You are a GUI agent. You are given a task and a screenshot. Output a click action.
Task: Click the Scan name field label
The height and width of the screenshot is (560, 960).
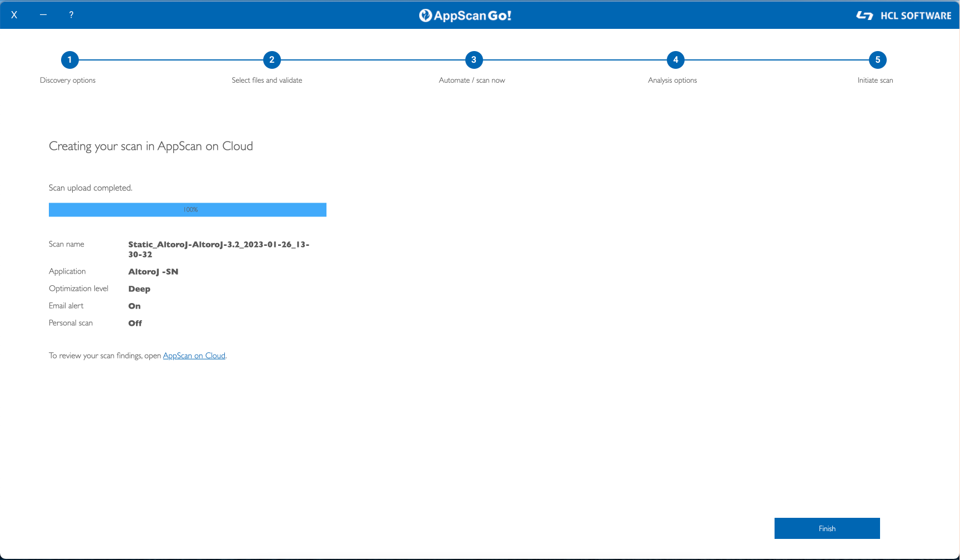point(67,244)
